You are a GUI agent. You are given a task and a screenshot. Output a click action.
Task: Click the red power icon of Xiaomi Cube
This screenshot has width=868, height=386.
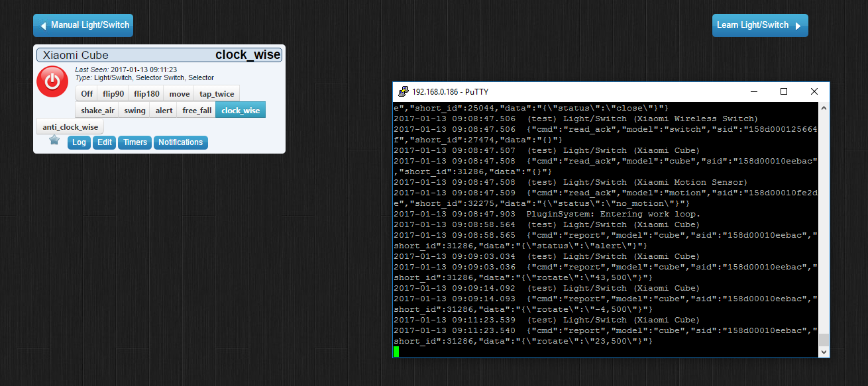pyautogui.click(x=52, y=82)
